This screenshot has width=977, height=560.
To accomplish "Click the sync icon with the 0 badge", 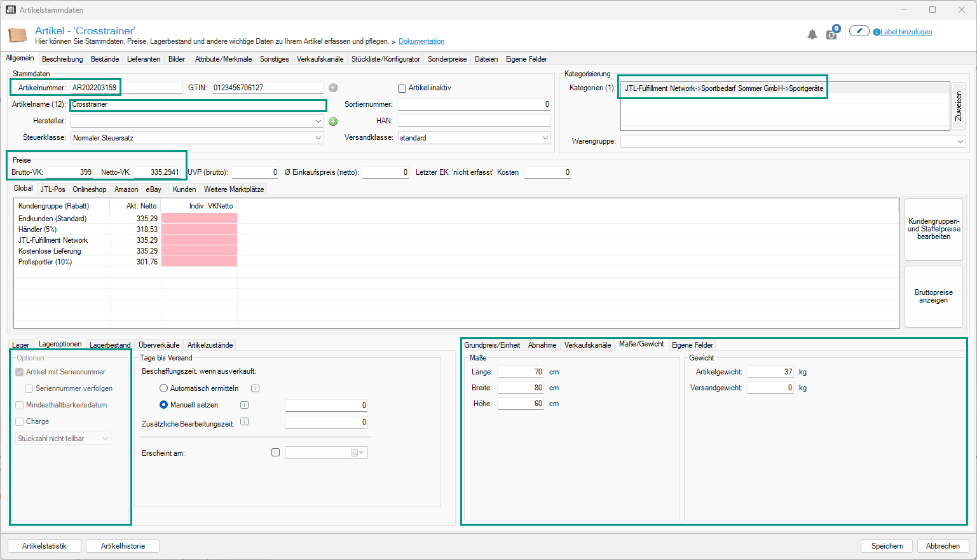I will [831, 34].
